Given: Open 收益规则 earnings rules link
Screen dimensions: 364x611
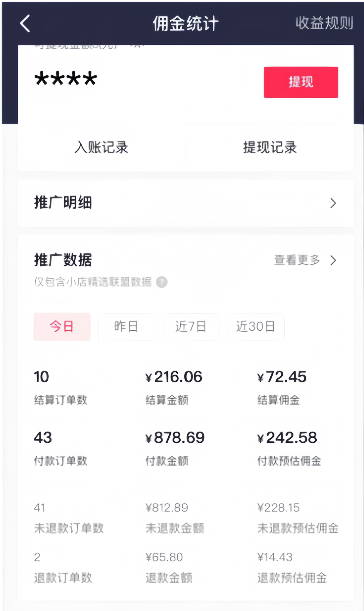Looking at the screenshot, I should 324,23.
